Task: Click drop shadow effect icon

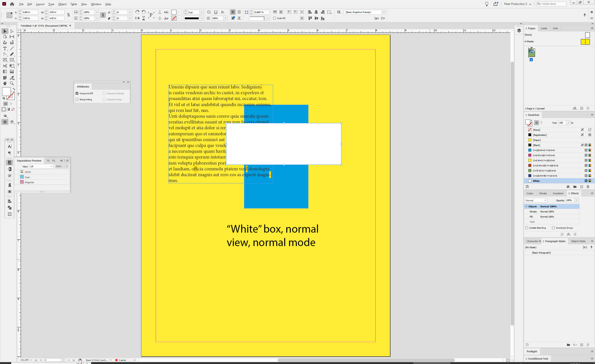Action: click(x=216, y=12)
